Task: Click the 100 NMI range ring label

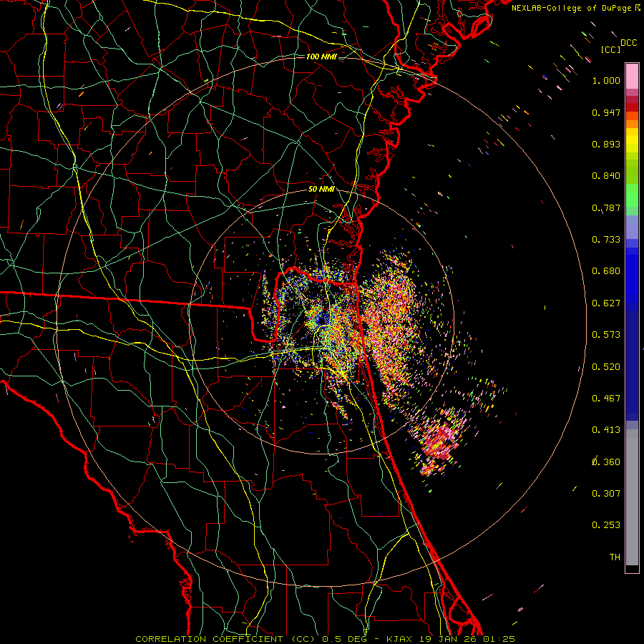Action: tap(321, 57)
